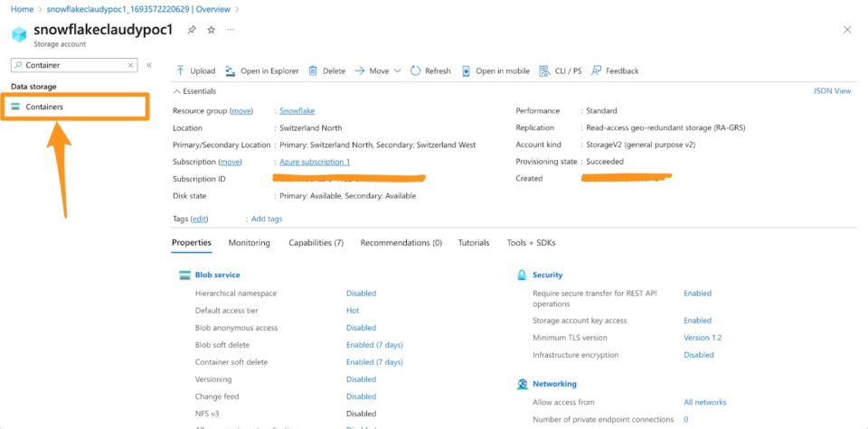Expand the Move dropdown menu
This screenshot has height=429, width=868.
tap(397, 70)
